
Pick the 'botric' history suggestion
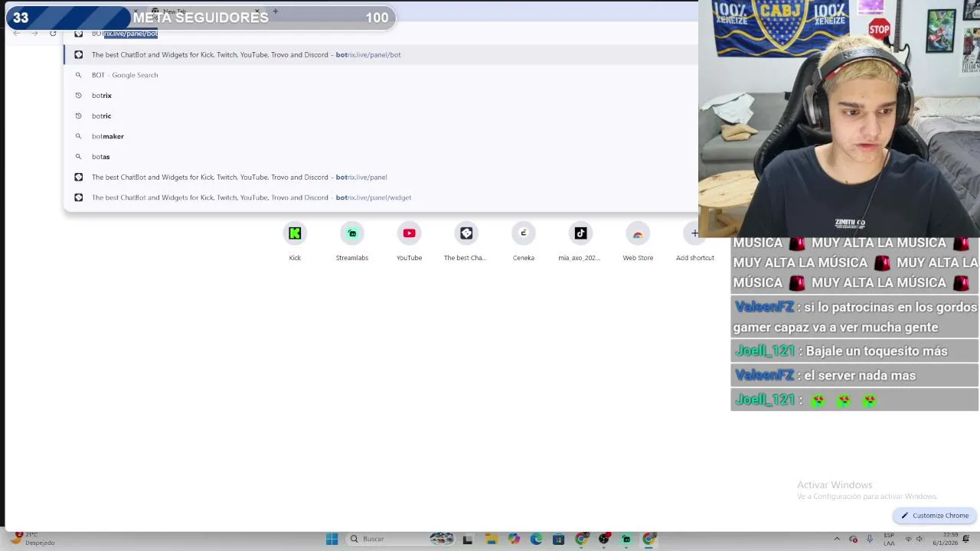tap(381, 116)
